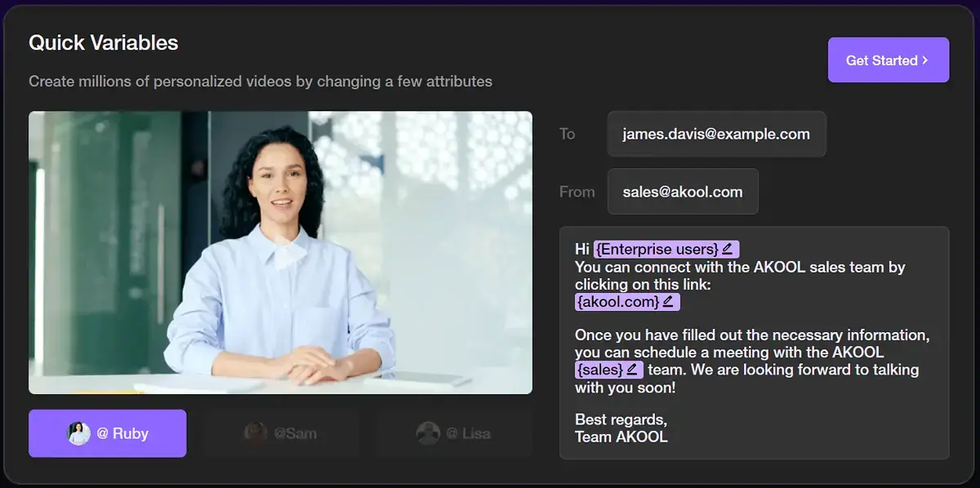Screen dimensions: 980x488
Task: Focus the From field showing sales@akool.com
Action: (683, 192)
